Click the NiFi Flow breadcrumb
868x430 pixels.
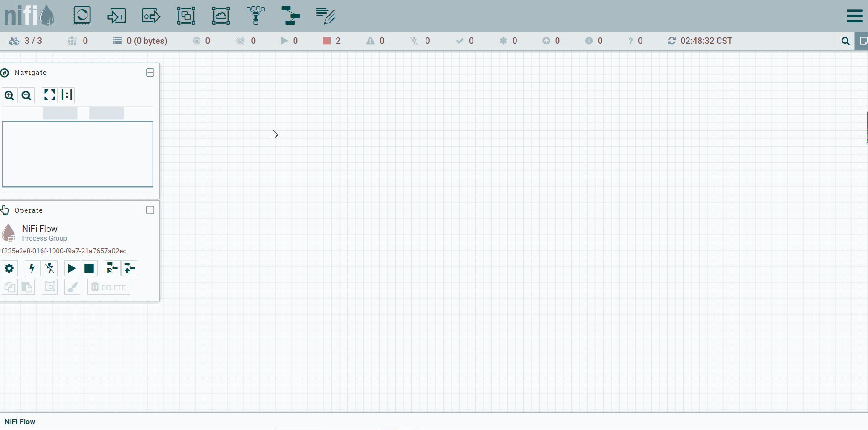20,422
